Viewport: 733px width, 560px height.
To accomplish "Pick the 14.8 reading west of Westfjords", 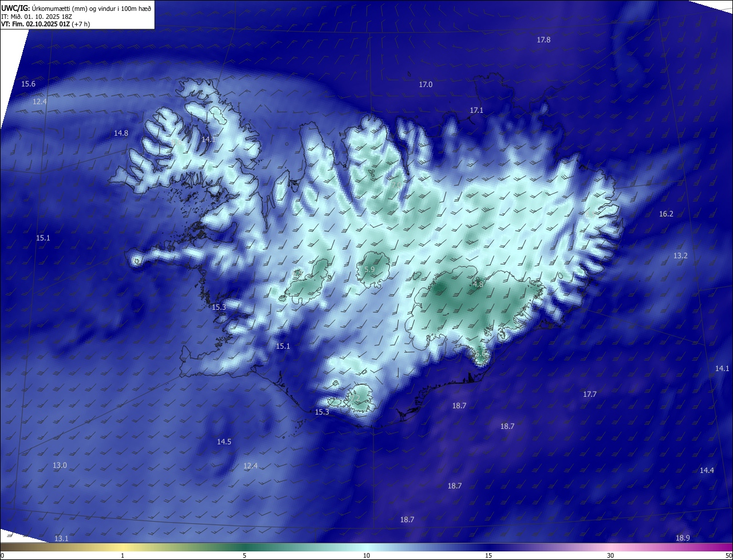I will pyautogui.click(x=121, y=133).
